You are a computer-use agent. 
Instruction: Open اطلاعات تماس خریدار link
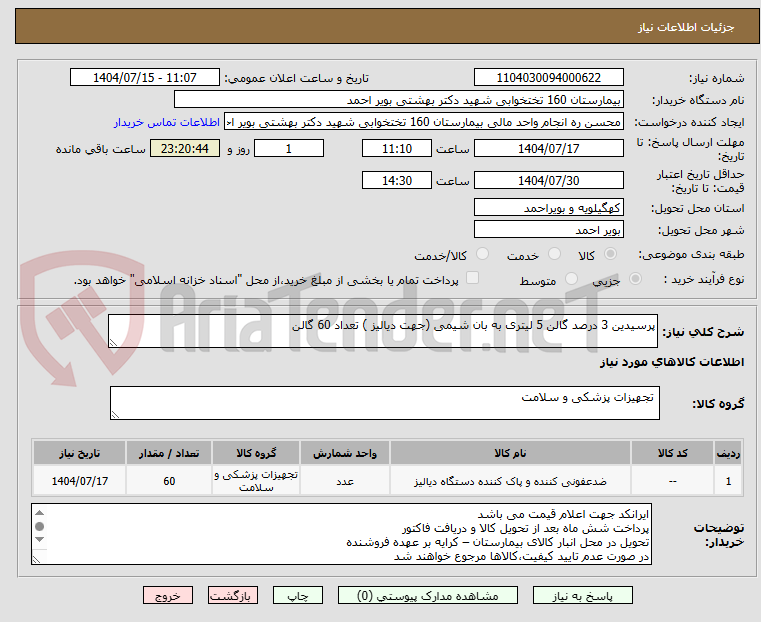point(167,122)
